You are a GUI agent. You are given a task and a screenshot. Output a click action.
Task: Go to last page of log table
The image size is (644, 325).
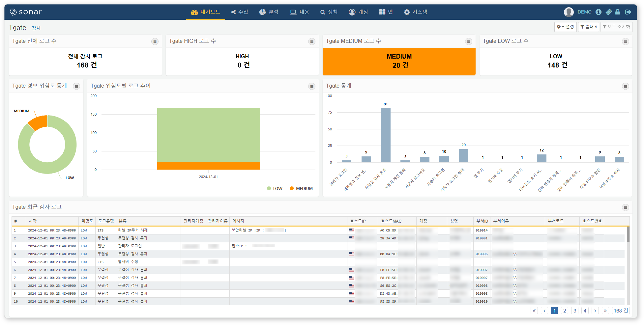click(x=605, y=311)
